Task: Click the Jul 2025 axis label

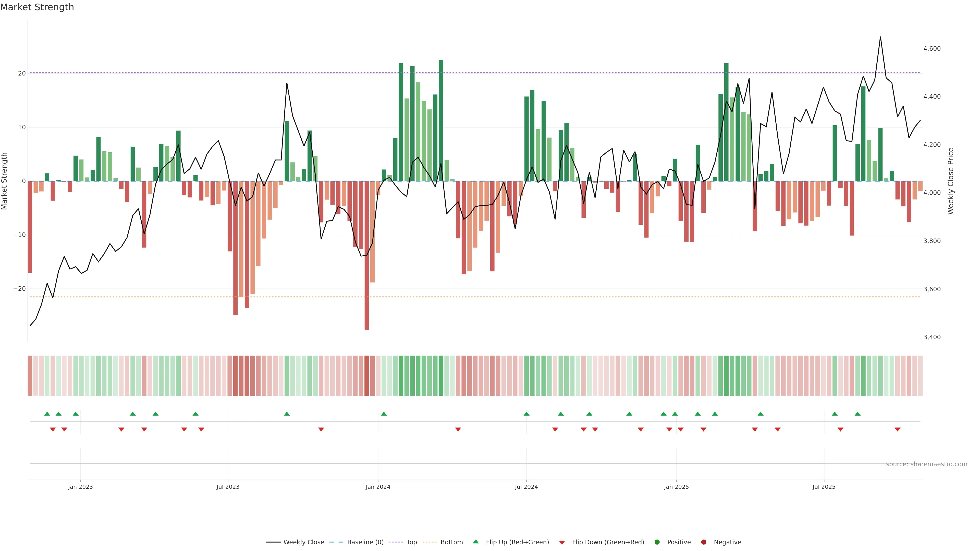Action: point(824,487)
